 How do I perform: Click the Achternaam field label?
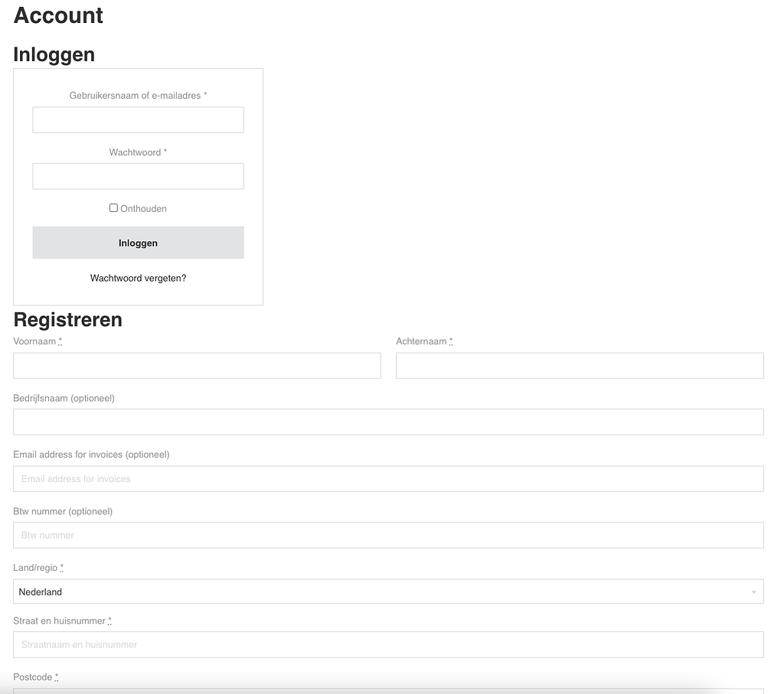(421, 342)
